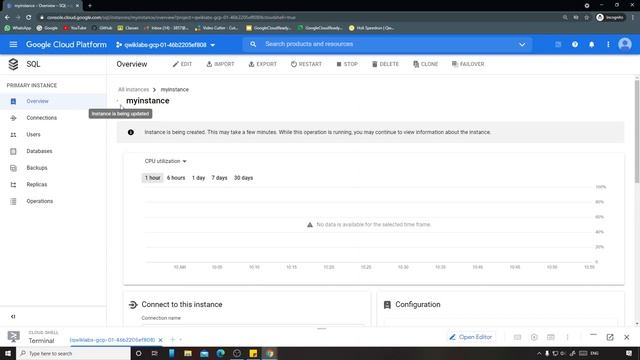Click the Users icon in sidebar

point(13,135)
